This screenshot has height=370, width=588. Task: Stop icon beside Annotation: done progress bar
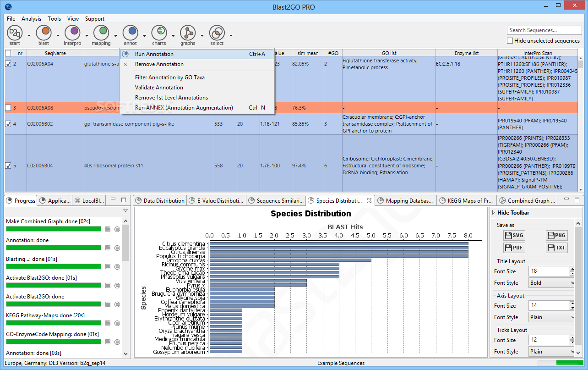[108, 248]
